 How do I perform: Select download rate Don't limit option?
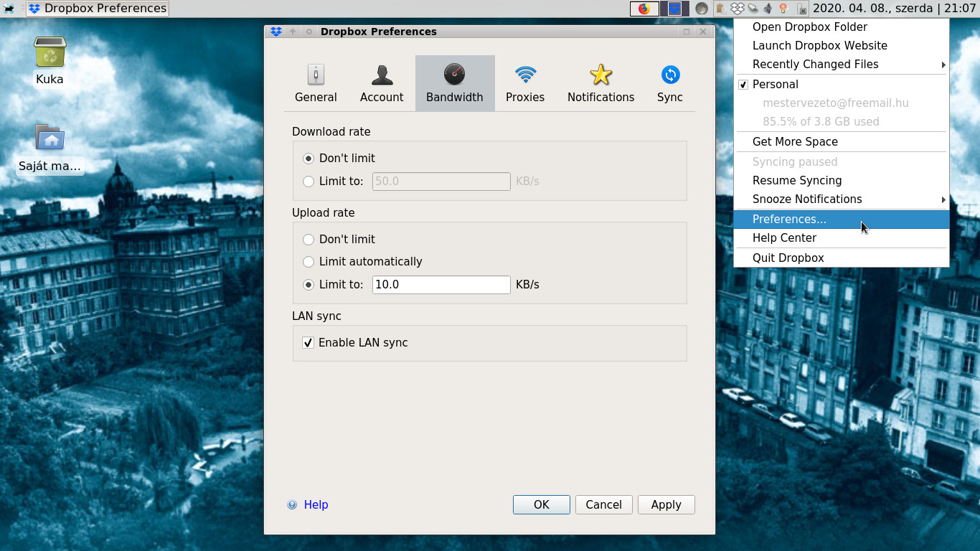[339, 158]
